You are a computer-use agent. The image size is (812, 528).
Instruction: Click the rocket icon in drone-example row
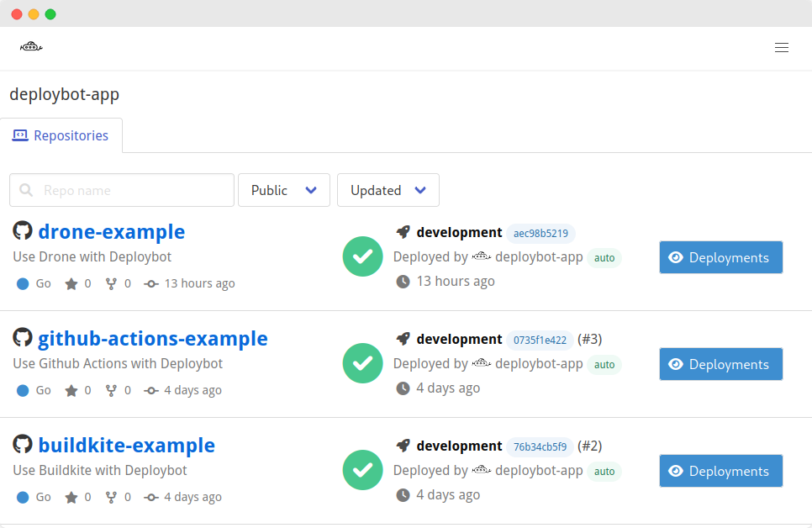(403, 232)
